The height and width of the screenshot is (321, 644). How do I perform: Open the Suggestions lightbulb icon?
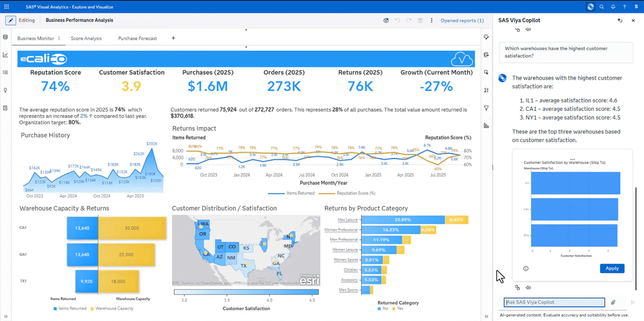[5, 90]
